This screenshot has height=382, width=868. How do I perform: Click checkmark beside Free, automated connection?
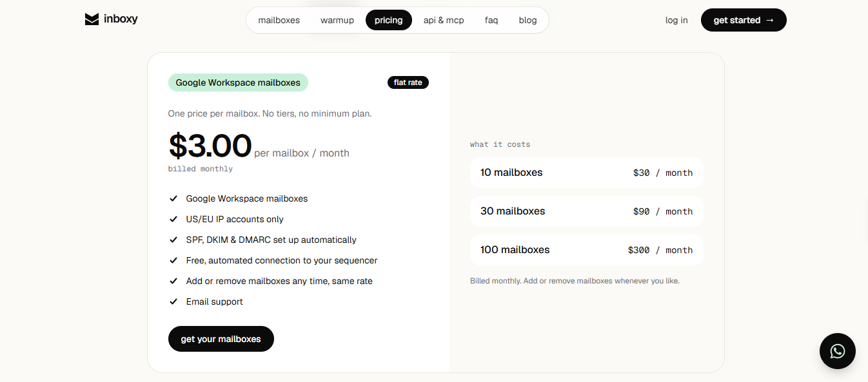point(173,260)
